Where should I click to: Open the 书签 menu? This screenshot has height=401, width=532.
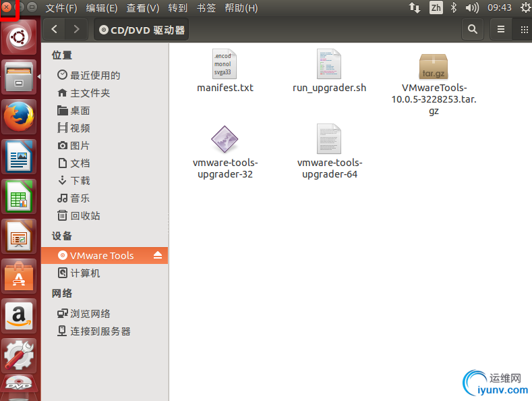[x=206, y=7]
